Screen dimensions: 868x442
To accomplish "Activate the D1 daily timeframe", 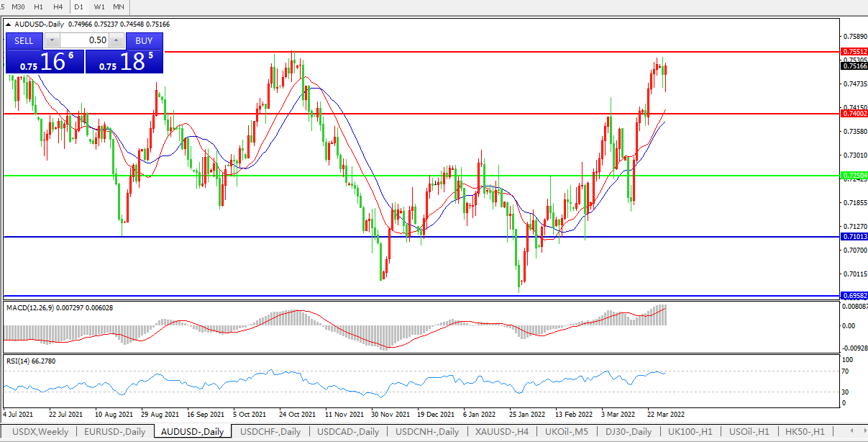I will pos(79,6).
